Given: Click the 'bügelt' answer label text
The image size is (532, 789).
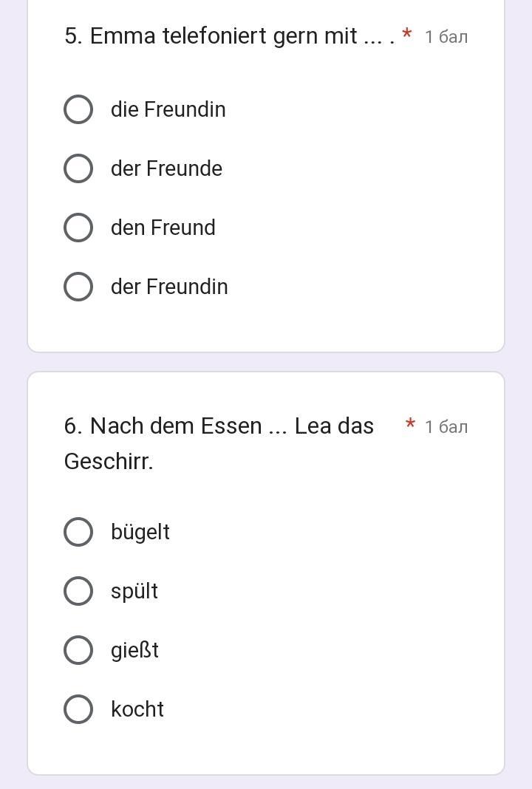Looking at the screenshot, I should pyautogui.click(x=140, y=532).
